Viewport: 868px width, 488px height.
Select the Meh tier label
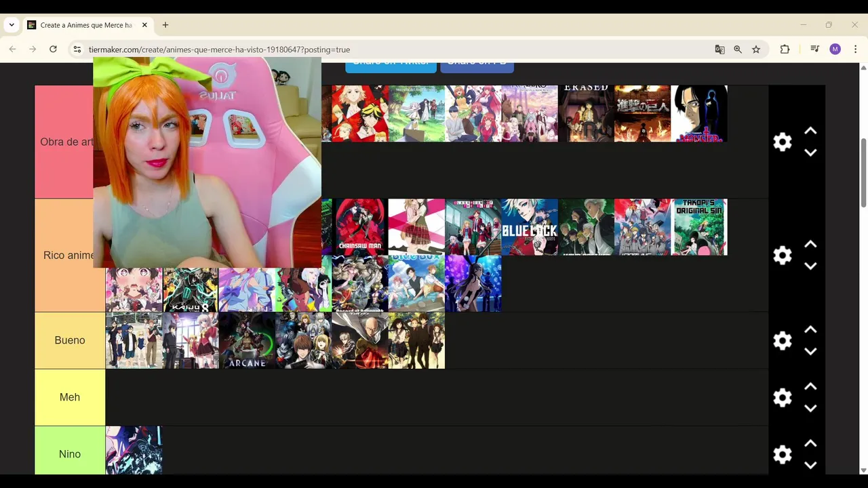pos(70,397)
